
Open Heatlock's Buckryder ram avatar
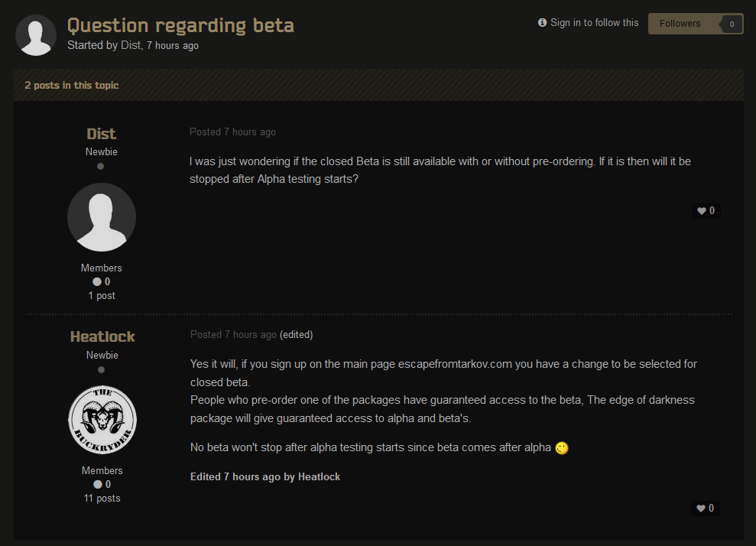pos(102,420)
